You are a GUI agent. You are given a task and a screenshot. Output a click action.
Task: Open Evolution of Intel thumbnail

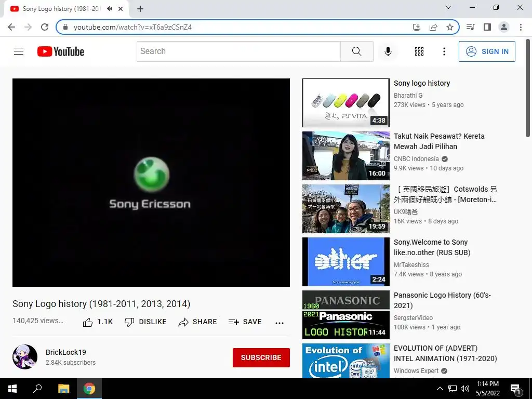coord(345,361)
